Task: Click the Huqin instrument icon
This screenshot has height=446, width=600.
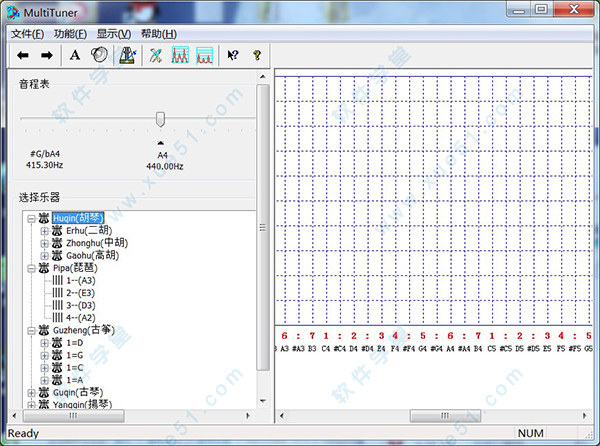Action: coord(44,218)
